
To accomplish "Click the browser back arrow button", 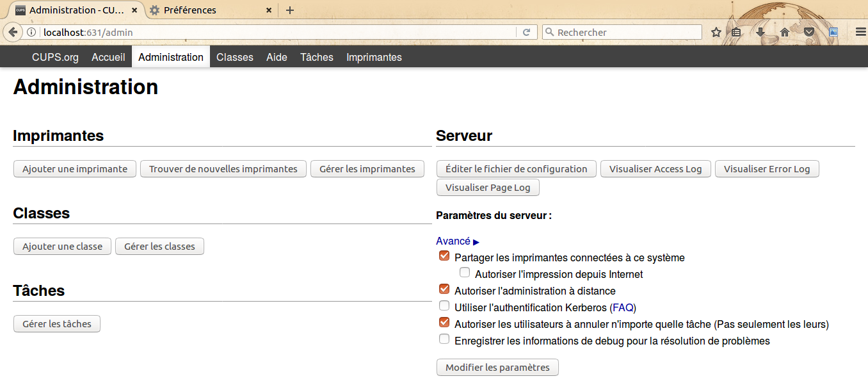I will click(x=13, y=32).
